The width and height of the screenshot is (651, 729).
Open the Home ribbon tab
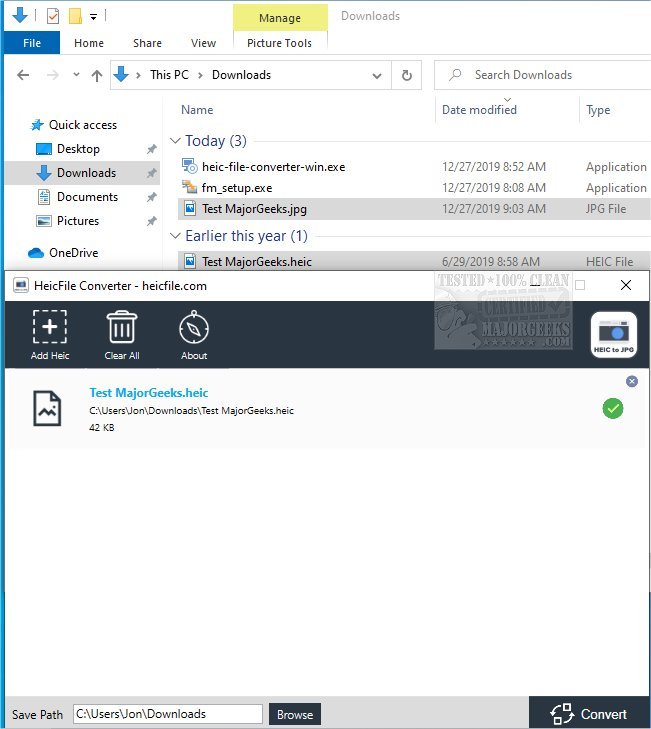point(89,43)
